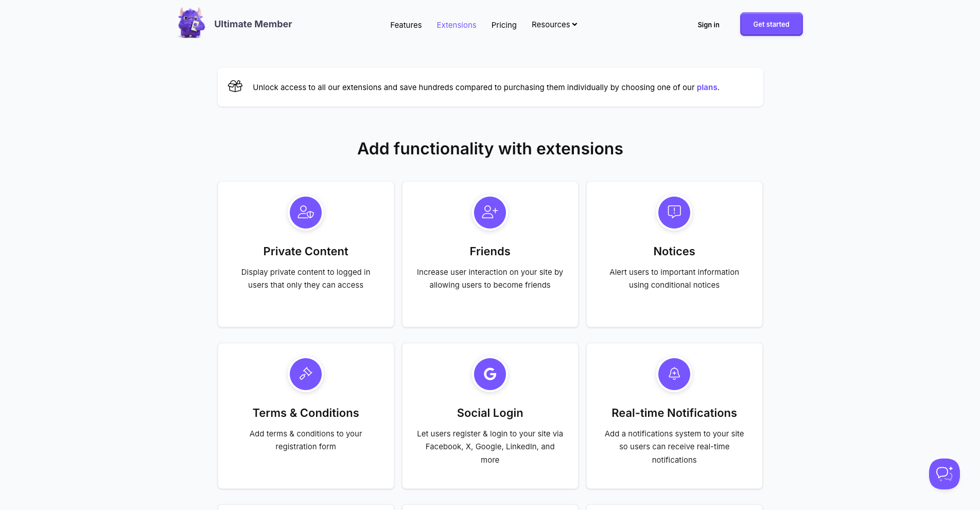This screenshot has height=510, width=980.
Task: Click the Real-time Notifications bell icon
Action: click(x=674, y=374)
